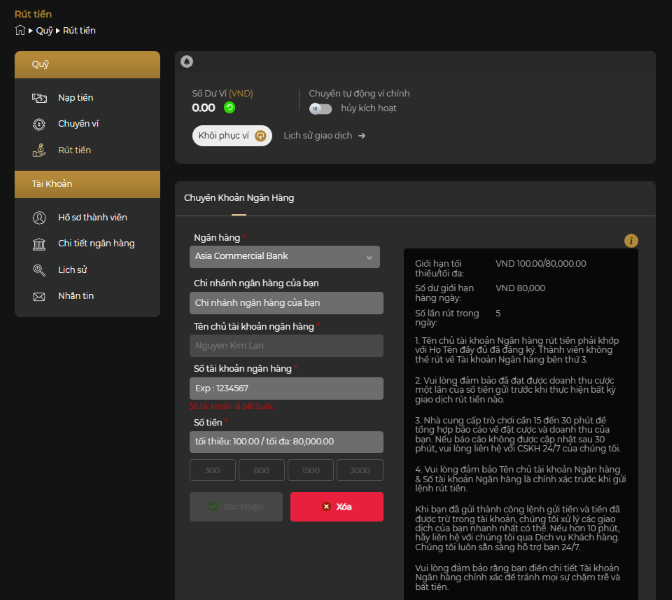This screenshot has height=600, width=672.
Task: Click the arrow beside Lịch sử giao dịch
Action: tap(362, 136)
